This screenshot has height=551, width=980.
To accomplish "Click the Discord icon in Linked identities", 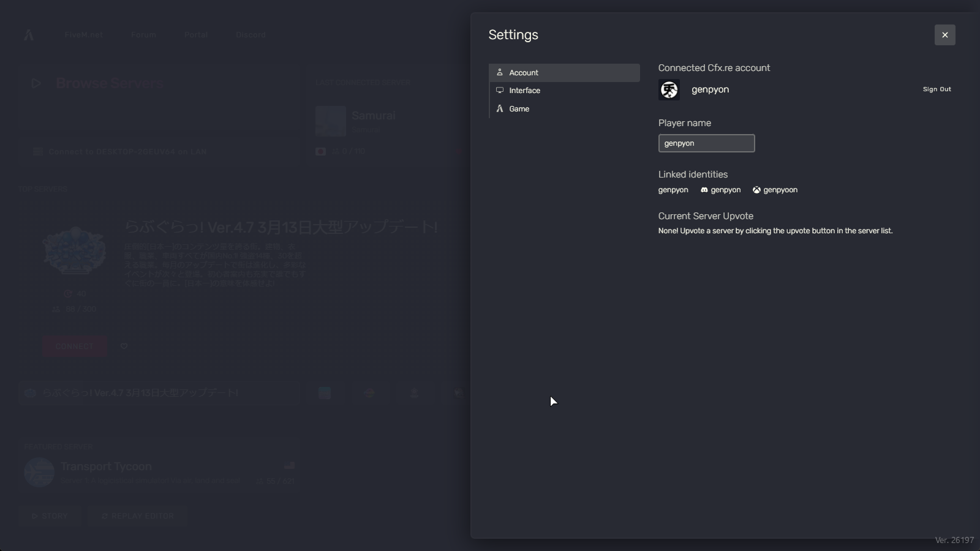I will [x=704, y=190].
